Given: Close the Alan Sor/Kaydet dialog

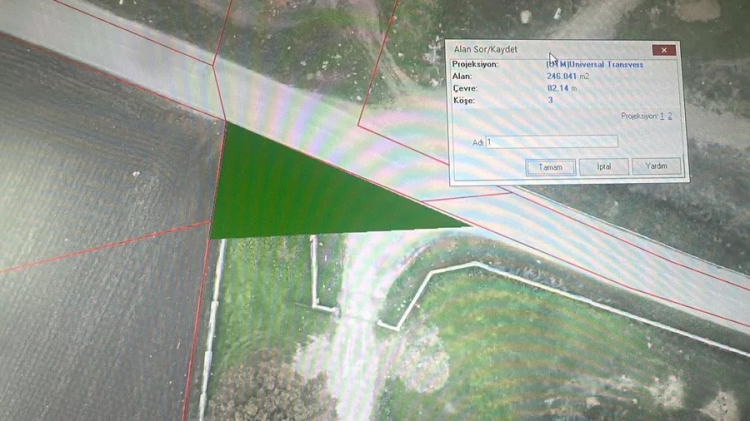Looking at the screenshot, I should point(663,50).
